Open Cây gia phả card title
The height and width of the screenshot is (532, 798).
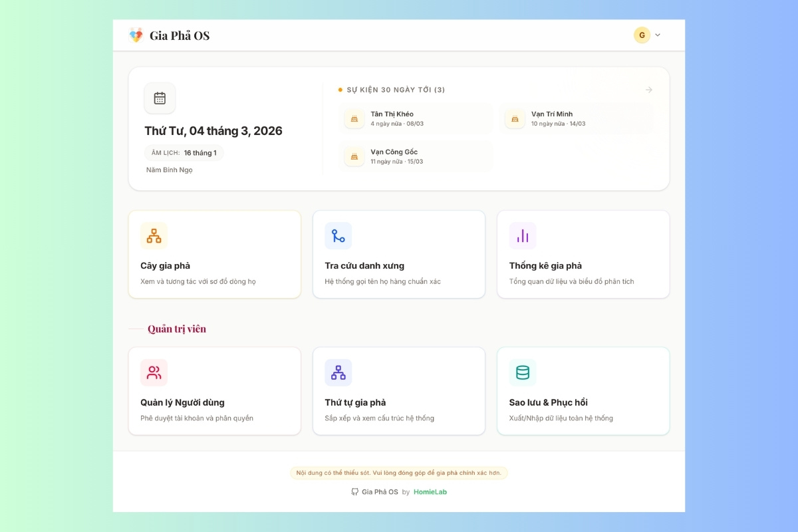[166, 266]
